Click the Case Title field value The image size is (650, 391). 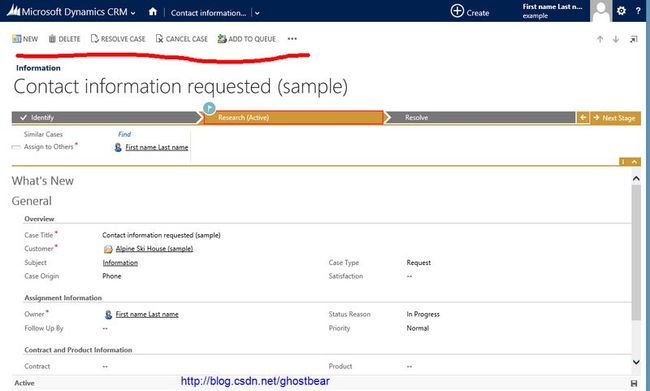pos(161,235)
